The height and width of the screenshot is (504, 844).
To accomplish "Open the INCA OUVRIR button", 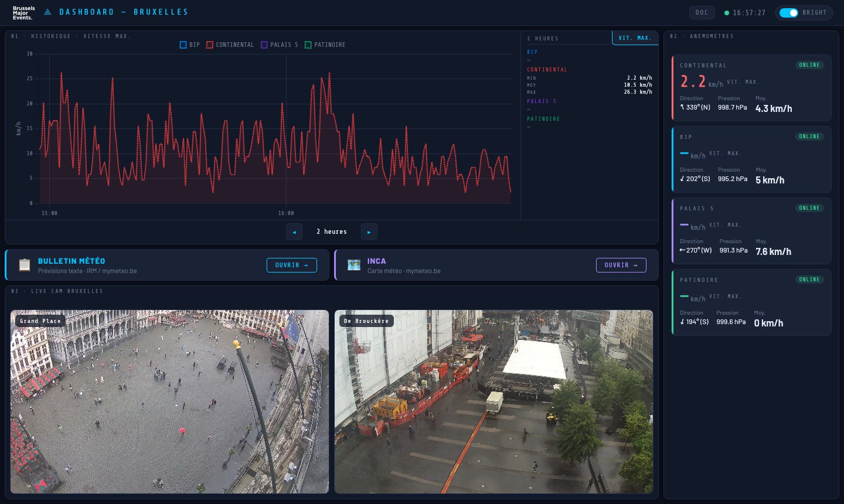I will pyautogui.click(x=621, y=265).
